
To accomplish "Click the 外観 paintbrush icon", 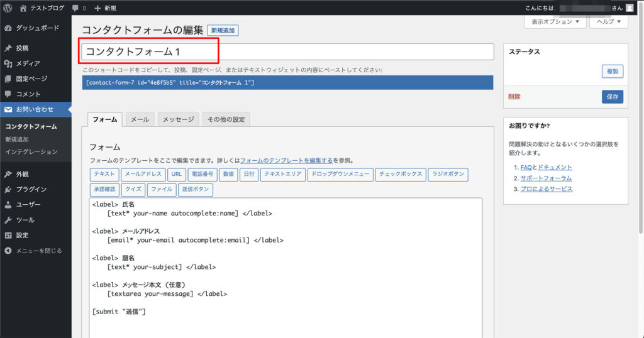I will (x=8, y=174).
